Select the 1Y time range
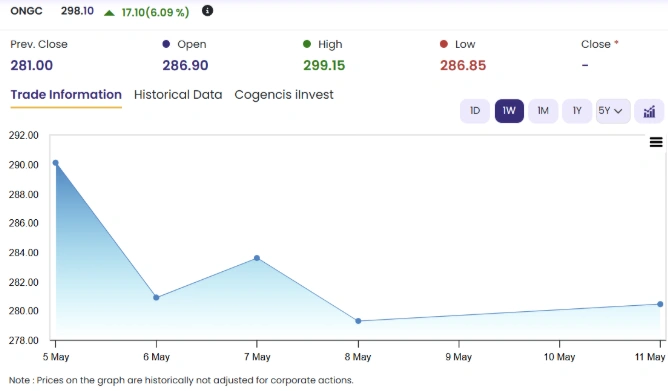The image size is (668, 391). [577, 111]
